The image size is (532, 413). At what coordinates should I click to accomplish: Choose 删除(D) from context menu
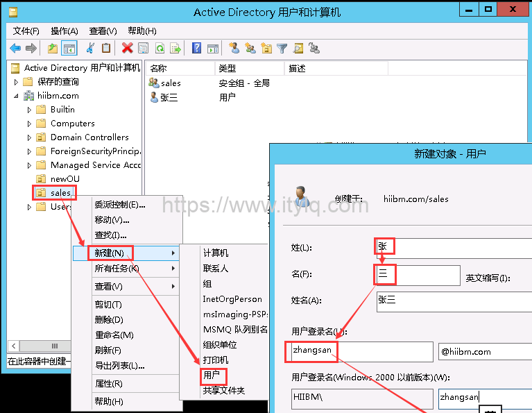[x=127, y=319]
